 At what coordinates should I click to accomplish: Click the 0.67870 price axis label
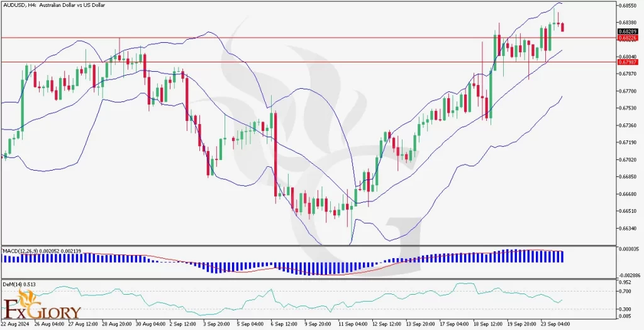(x=628, y=74)
